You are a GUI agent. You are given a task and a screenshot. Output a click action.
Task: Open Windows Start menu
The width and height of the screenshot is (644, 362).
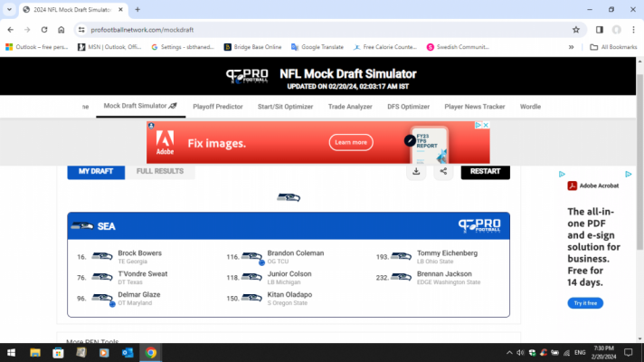pyautogui.click(x=11, y=353)
